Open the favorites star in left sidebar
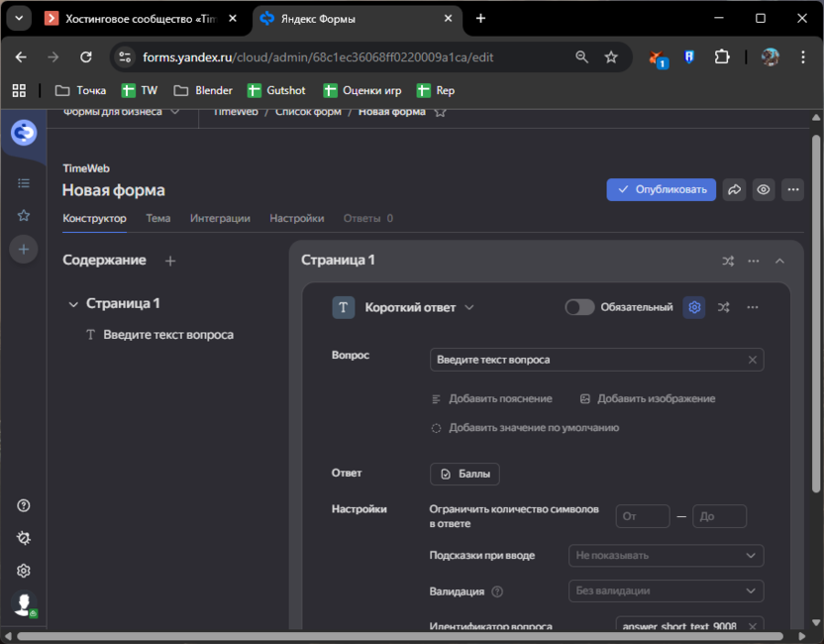The image size is (824, 644). click(x=24, y=215)
